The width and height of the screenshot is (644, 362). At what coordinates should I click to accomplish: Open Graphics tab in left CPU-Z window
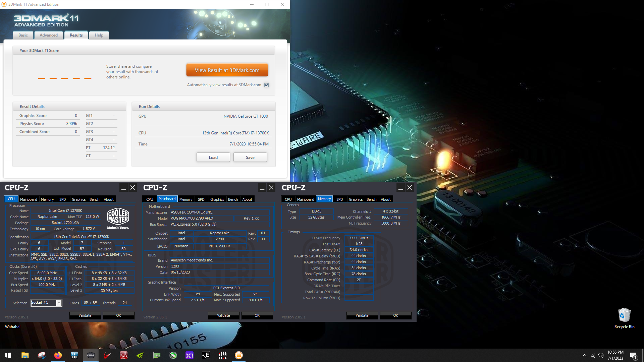click(79, 199)
